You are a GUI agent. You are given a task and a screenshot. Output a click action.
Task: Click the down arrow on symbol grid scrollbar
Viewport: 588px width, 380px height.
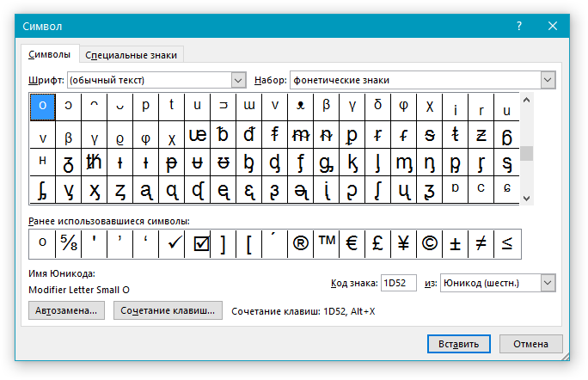(x=526, y=199)
